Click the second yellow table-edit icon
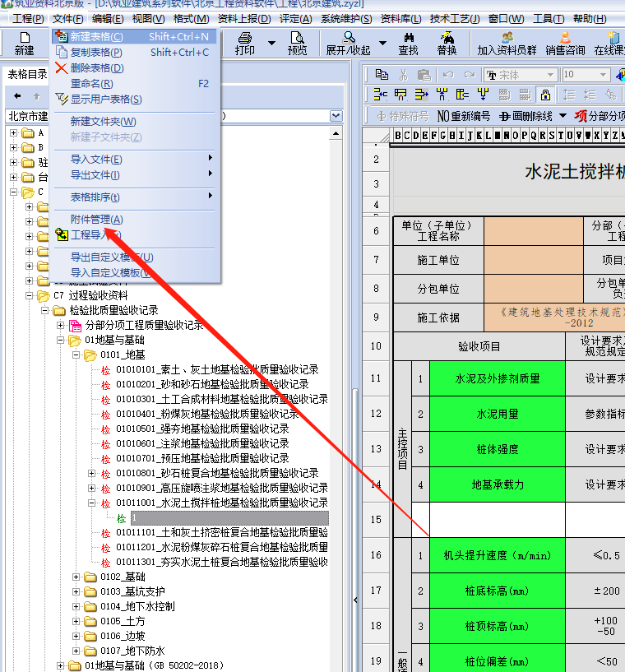 pyautogui.click(x=400, y=95)
